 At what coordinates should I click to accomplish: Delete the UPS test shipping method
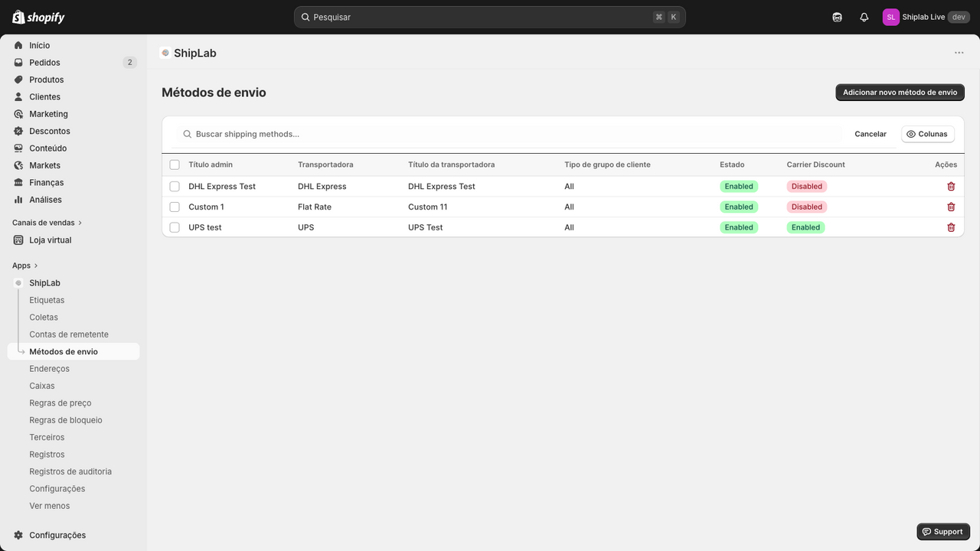[x=951, y=227]
